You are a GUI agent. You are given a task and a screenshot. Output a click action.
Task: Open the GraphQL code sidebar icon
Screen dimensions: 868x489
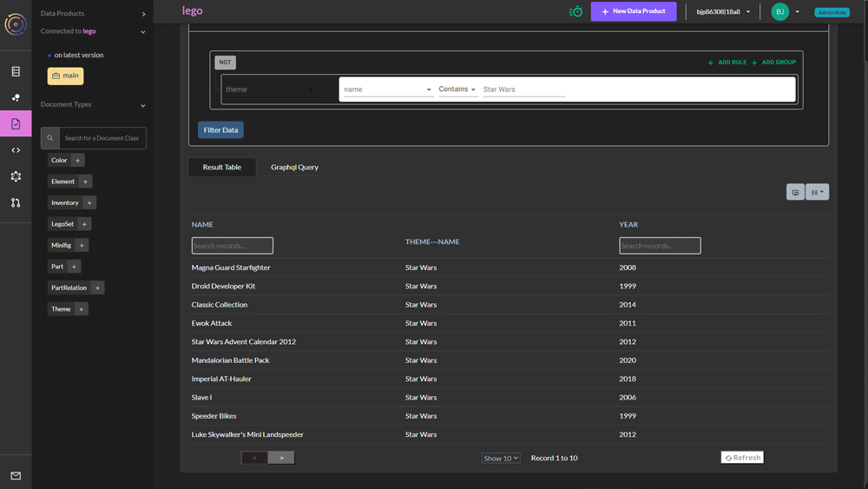(x=16, y=150)
